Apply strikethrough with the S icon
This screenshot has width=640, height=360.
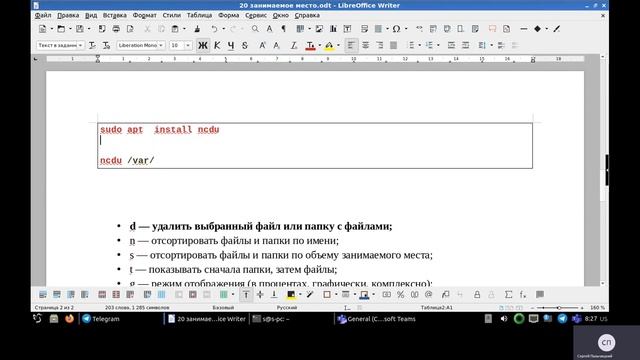click(244, 45)
